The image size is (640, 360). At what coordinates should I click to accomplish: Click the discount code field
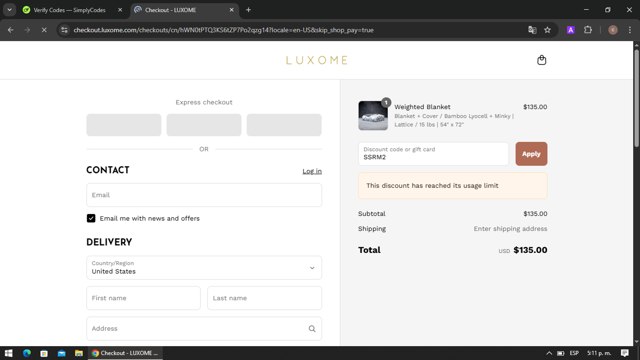tap(433, 154)
